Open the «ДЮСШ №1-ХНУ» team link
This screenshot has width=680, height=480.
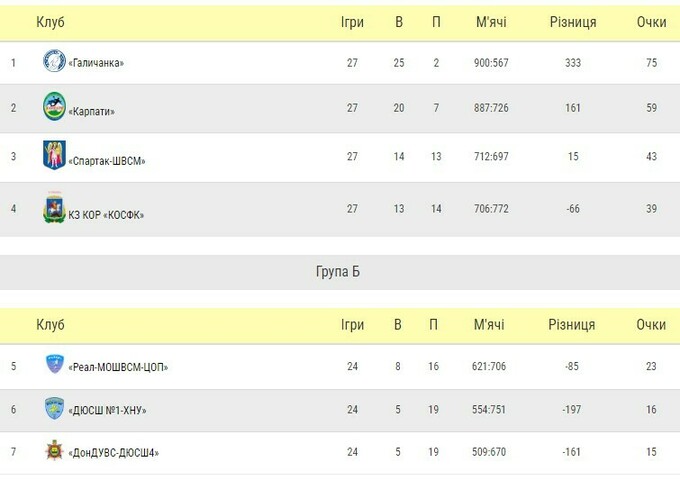(108, 410)
